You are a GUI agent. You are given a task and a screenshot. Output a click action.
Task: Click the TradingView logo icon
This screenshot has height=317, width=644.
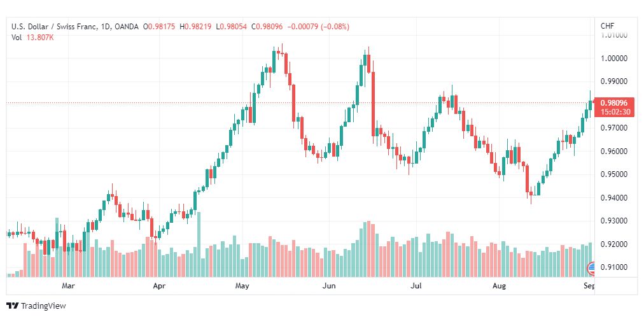(x=13, y=306)
